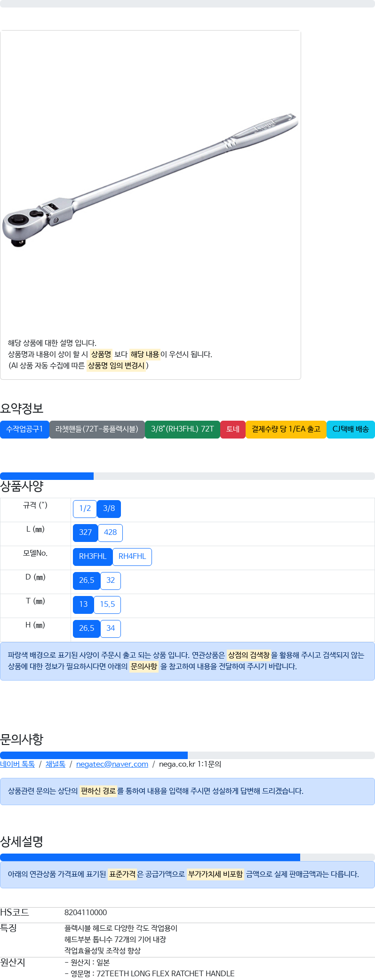Choose the 327 length option

click(85, 533)
